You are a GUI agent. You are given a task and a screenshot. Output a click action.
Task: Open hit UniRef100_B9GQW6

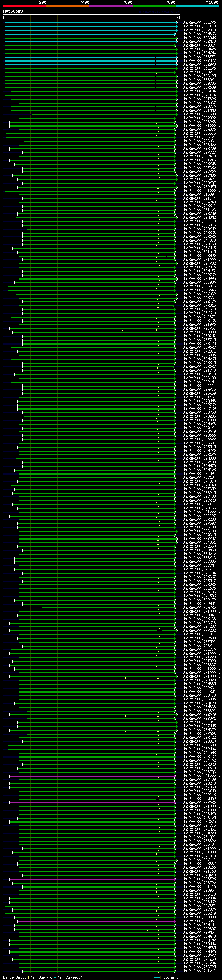click(x=199, y=38)
